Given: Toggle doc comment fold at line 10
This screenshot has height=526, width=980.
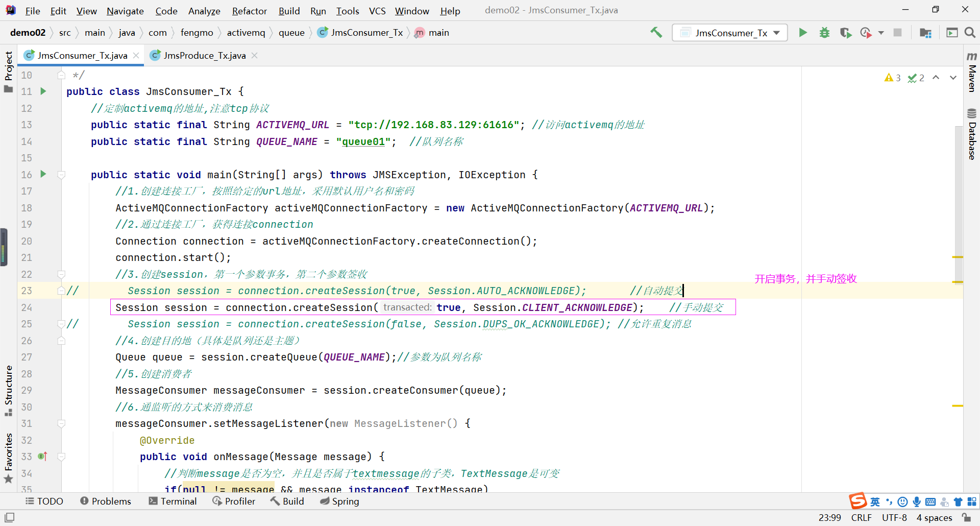Looking at the screenshot, I should point(61,75).
